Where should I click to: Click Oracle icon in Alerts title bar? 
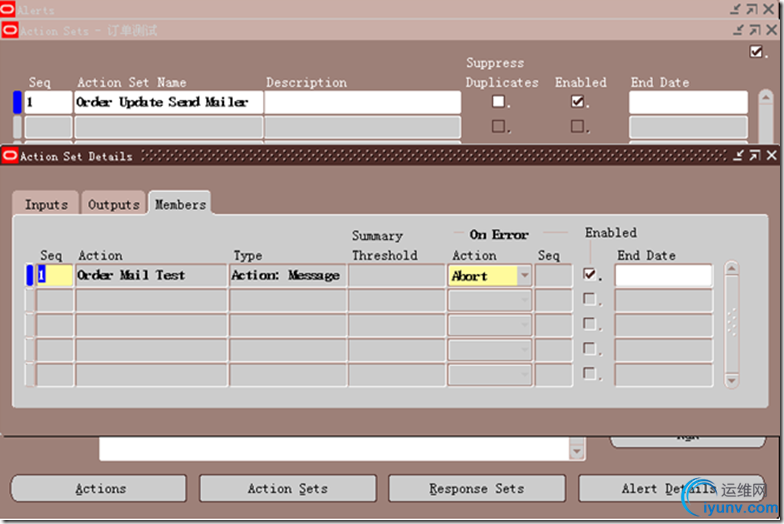[x=7, y=8]
